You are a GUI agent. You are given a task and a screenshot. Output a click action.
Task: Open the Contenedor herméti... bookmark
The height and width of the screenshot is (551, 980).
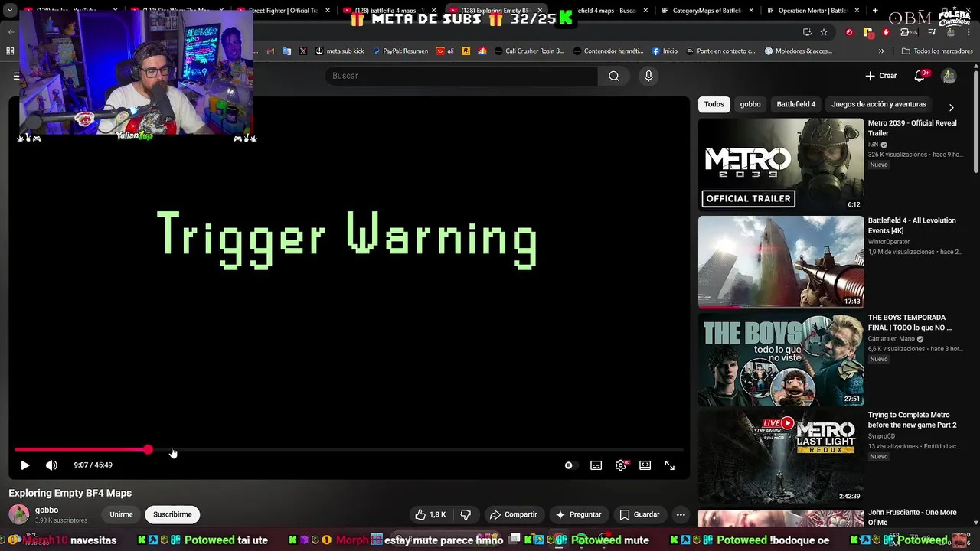[608, 51]
